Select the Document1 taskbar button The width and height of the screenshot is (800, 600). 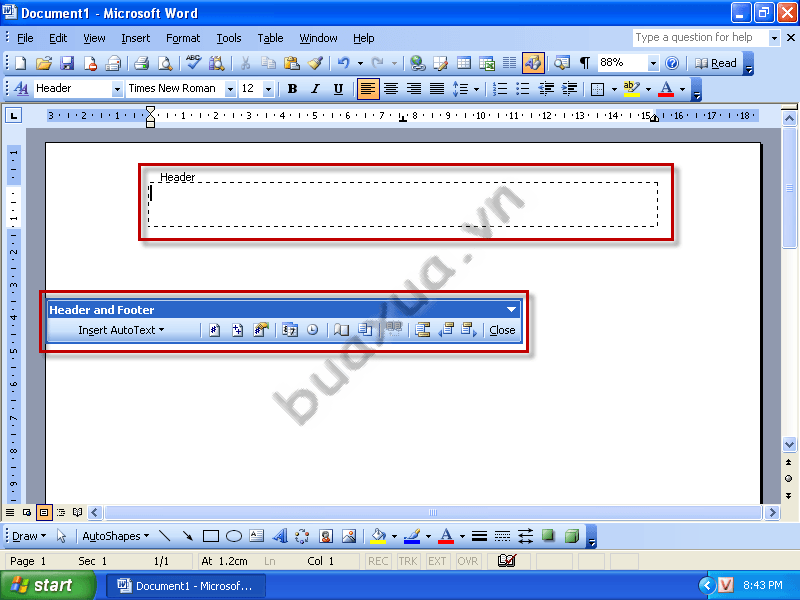point(186,585)
